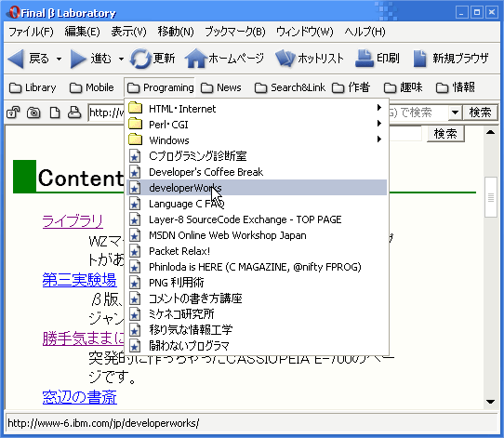Select the developerWorks bookmark
Screen dimensions: 504x438
coord(257,188)
